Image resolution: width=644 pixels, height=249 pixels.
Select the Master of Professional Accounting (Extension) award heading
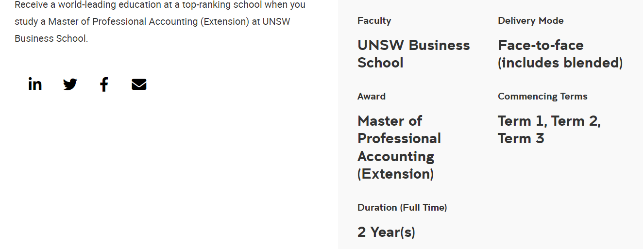(x=399, y=147)
